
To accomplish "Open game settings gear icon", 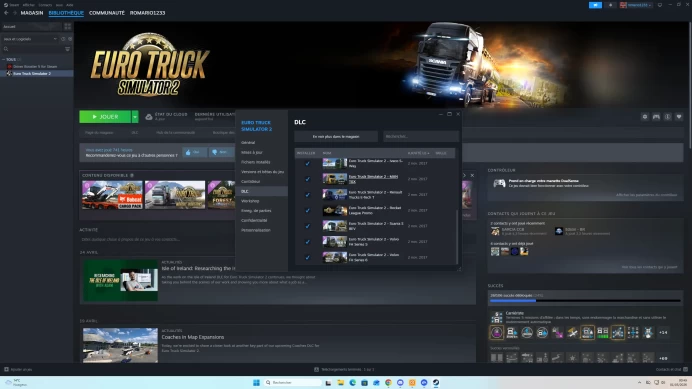I will click(x=645, y=117).
